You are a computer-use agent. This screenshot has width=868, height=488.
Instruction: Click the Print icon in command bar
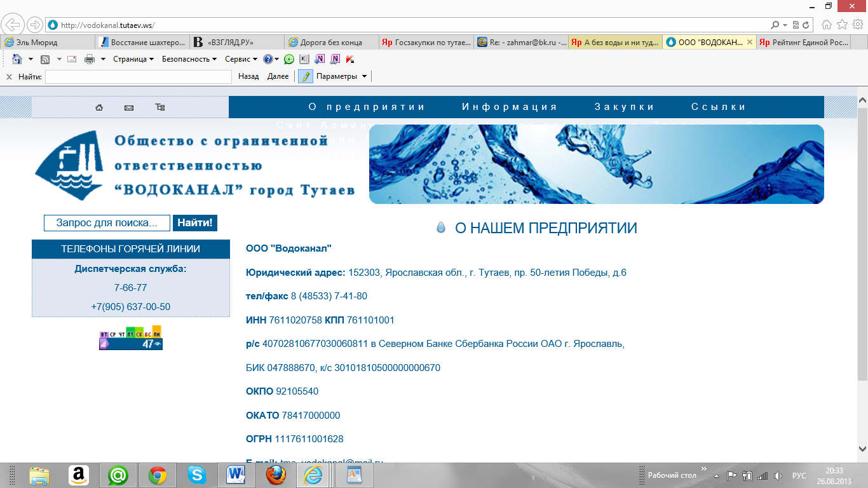pos(90,59)
